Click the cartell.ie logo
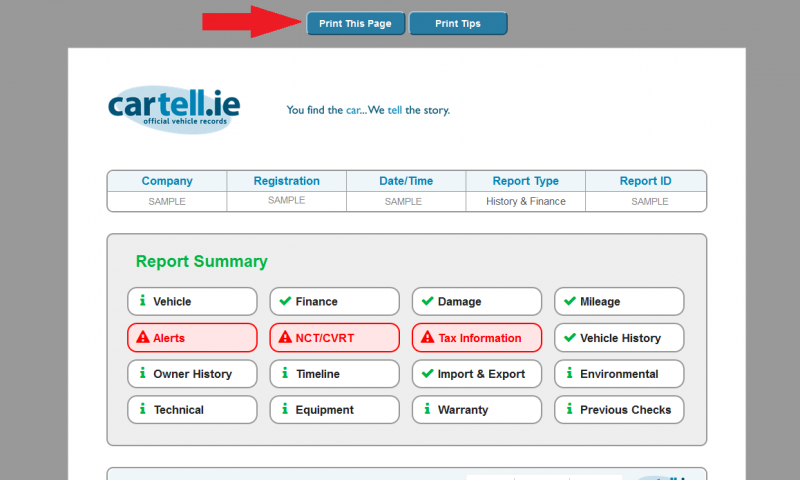Viewport: 800px width, 480px height. click(x=174, y=110)
